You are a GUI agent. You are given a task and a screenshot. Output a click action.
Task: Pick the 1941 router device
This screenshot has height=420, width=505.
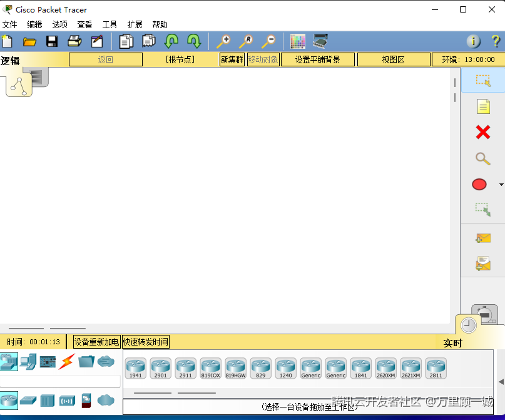pos(136,369)
